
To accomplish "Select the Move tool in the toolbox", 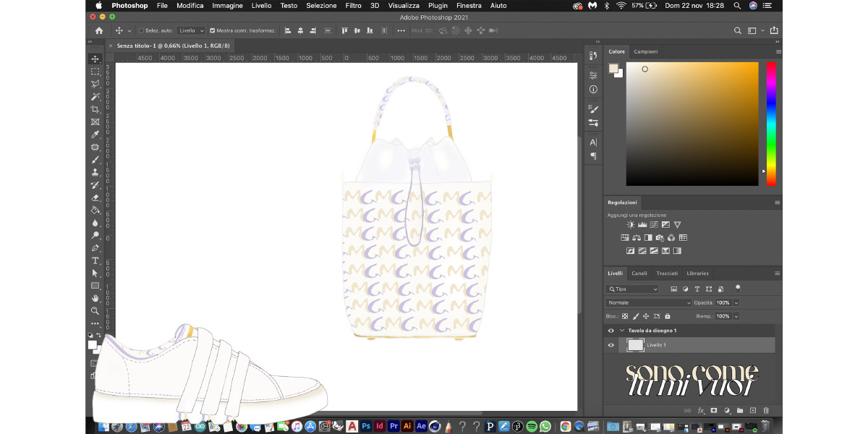I will coord(95,59).
